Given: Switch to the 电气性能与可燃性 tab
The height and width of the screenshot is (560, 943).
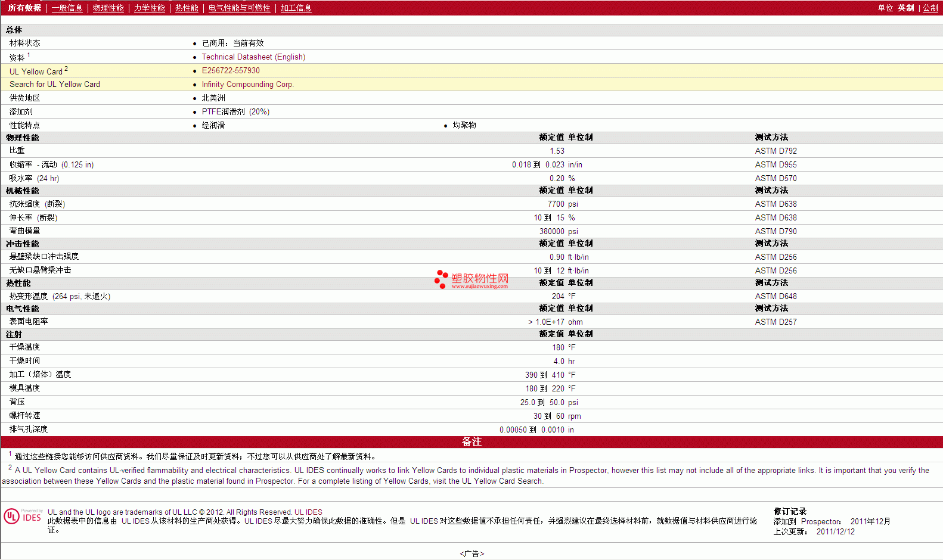Looking at the screenshot, I should [x=239, y=8].
